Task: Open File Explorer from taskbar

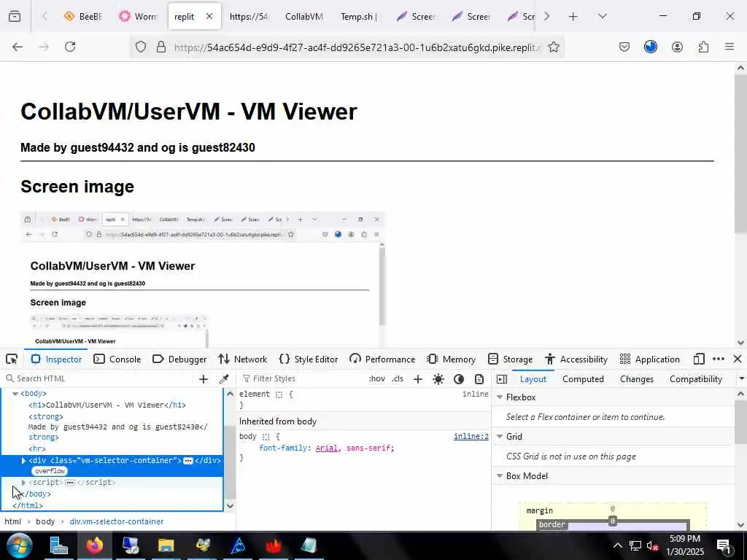Action: pos(166,545)
